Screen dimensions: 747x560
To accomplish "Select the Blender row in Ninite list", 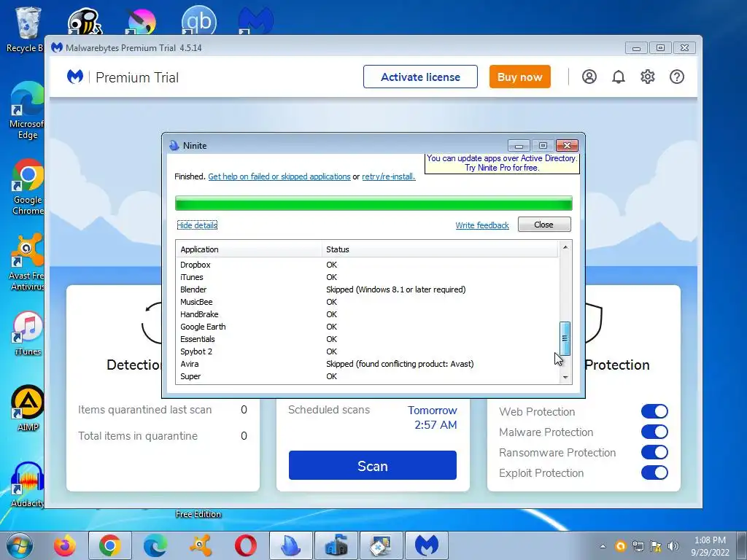I will 368,289.
